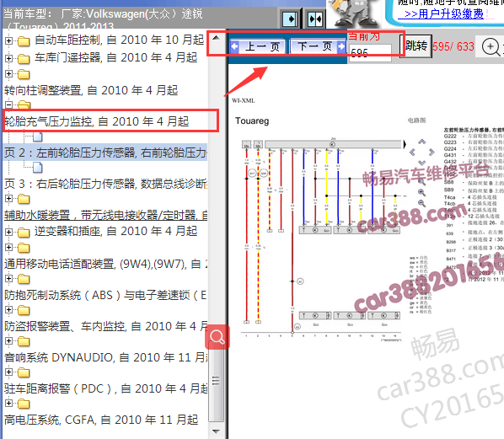Screen dimensions: 504x439
Task: Click the folder icon above 防抱死制动系统
Action: pyautogui.click(x=24, y=279)
